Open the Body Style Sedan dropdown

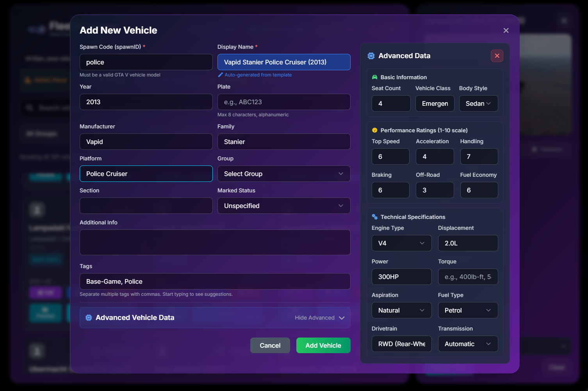[478, 103]
